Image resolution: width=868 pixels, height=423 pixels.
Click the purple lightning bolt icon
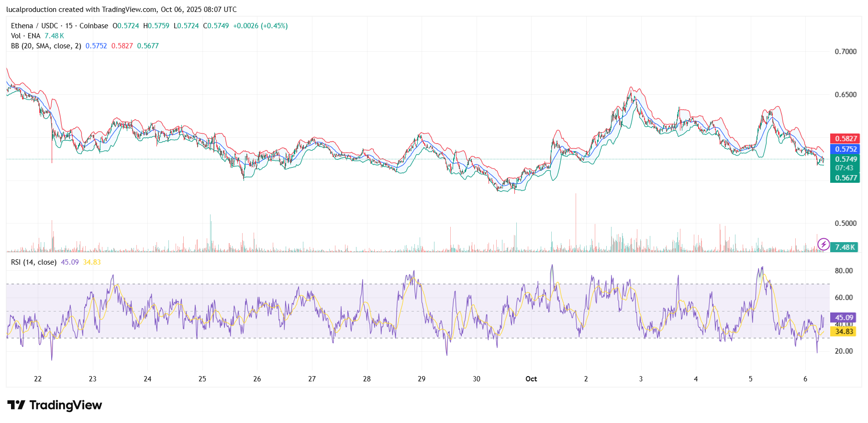[823, 245]
